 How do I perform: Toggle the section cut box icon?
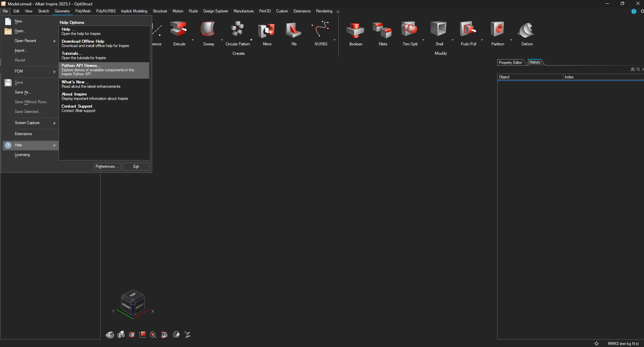click(x=132, y=335)
